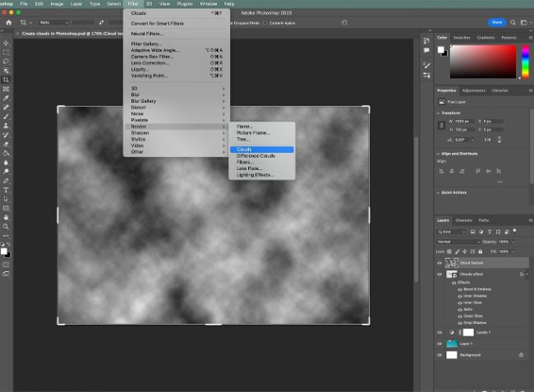The width and height of the screenshot is (534, 392).
Task: Choose Clouds from the Render submenu
Action: (245, 150)
